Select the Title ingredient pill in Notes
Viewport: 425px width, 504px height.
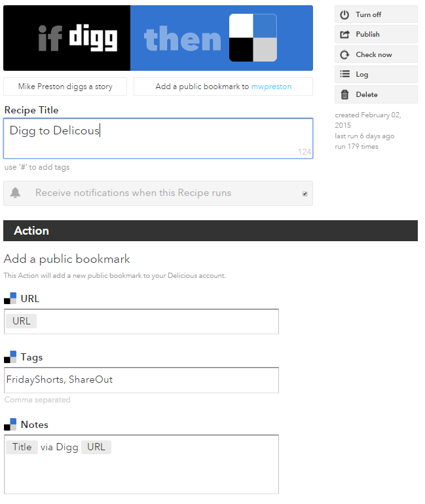pyautogui.click(x=22, y=447)
